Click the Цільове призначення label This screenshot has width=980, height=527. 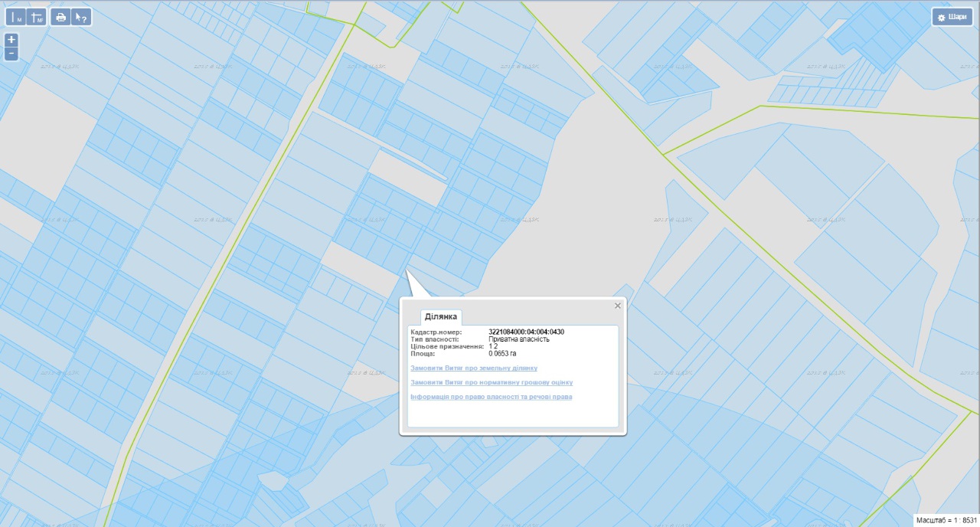(448, 346)
